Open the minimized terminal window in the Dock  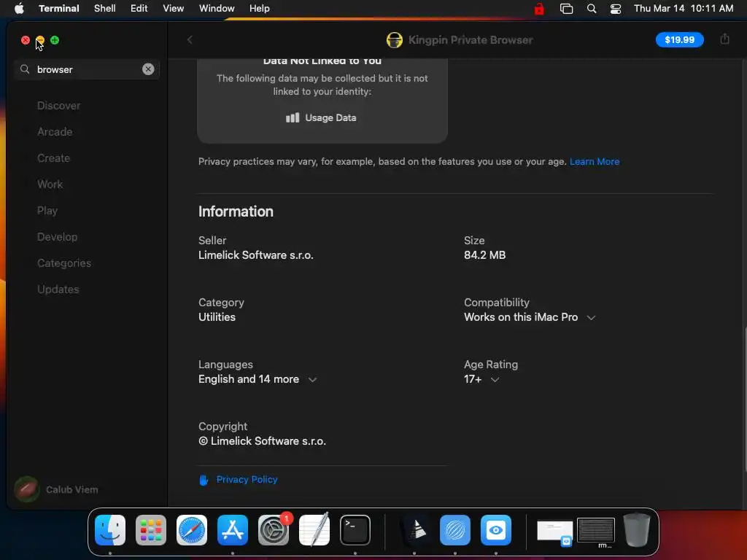click(595, 531)
